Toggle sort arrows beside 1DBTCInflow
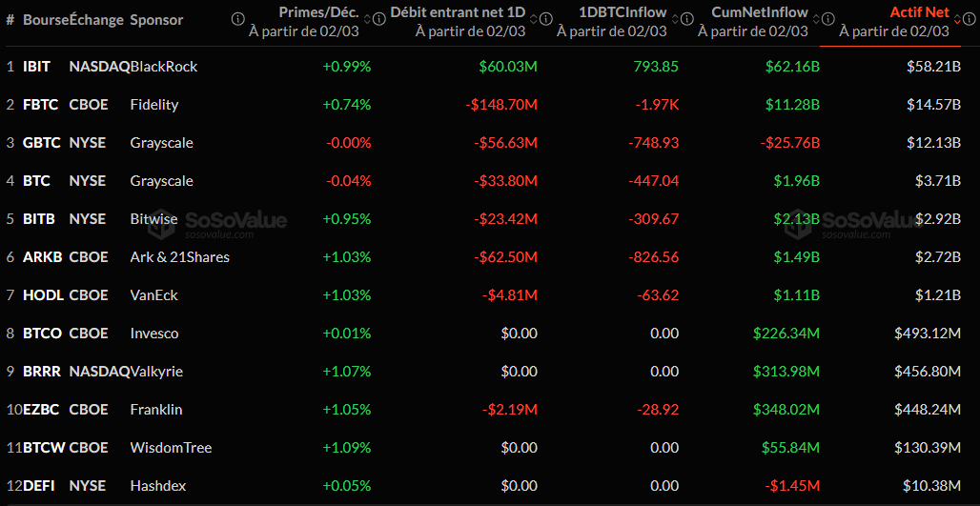 click(x=675, y=19)
